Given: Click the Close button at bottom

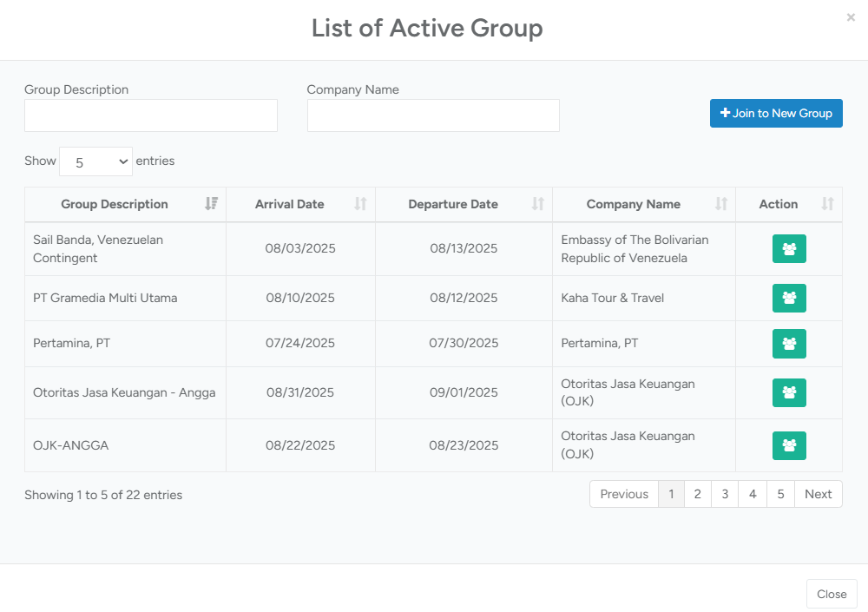Looking at the screenshot, I should click(x=832, y=594).
